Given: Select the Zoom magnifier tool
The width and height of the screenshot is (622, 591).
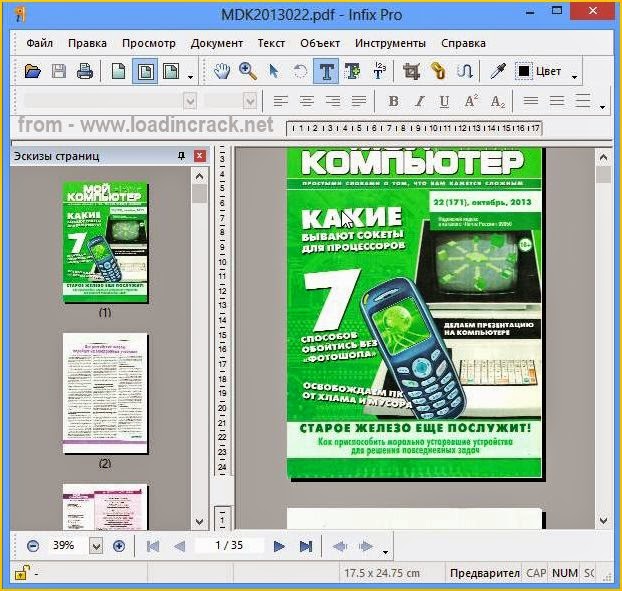Looking at the screenshot, I should [x=248, y=71].
